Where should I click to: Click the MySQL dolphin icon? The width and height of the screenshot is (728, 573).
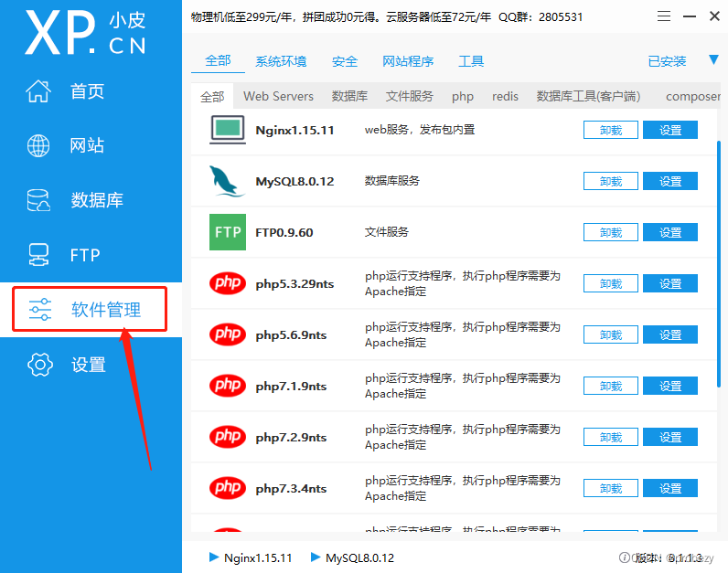click(x=227, y=182)
